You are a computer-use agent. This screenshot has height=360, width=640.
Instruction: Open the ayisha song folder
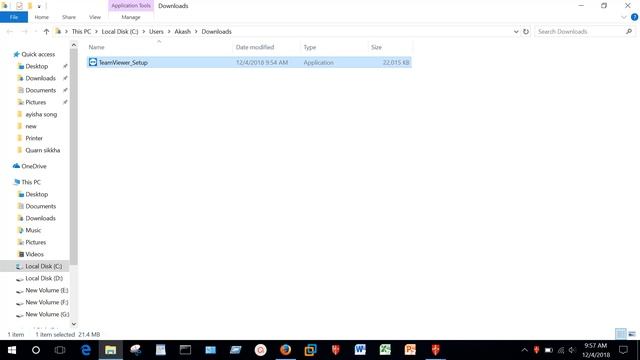coord(41,114)
